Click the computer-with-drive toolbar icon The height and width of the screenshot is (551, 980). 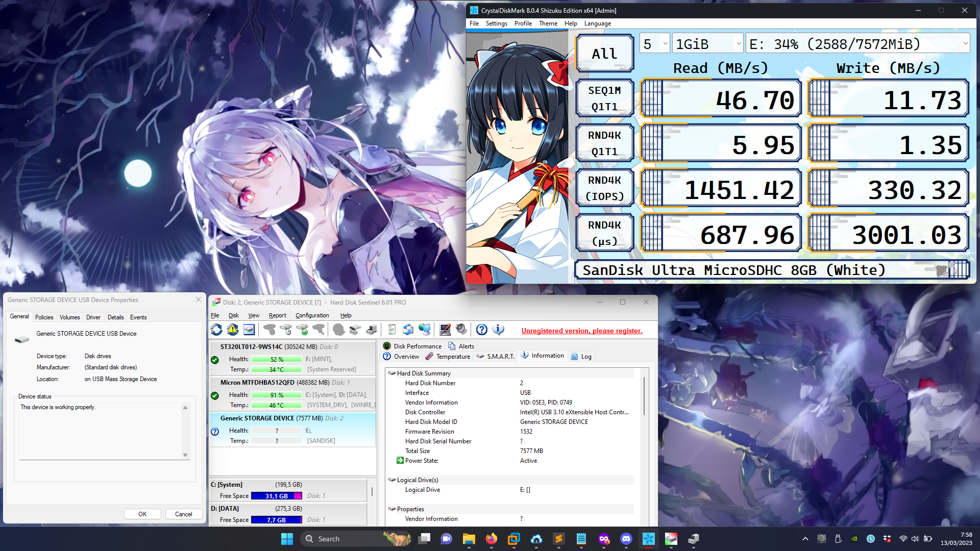point(372,330)
